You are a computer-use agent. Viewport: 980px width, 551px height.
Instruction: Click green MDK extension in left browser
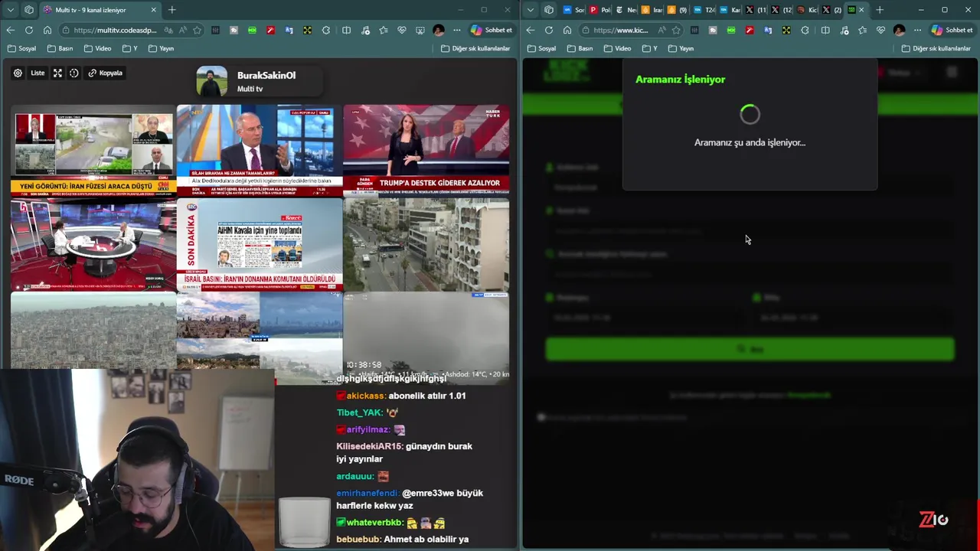click(253, 30)
